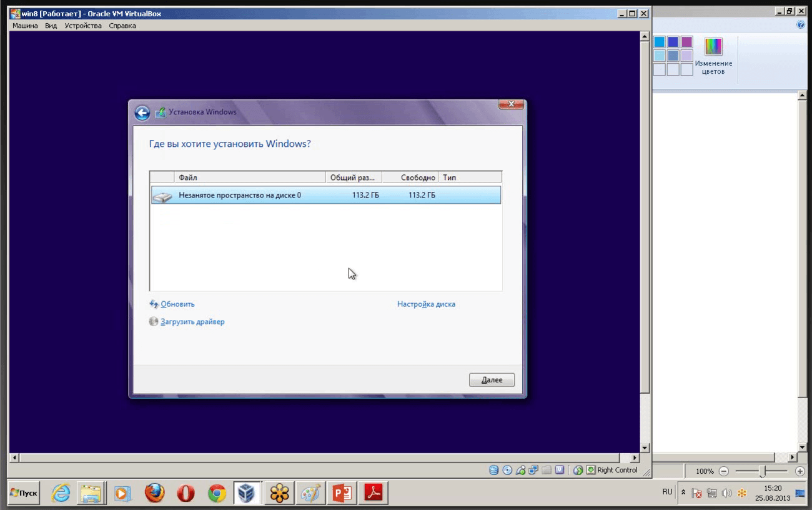Switch to Paint on the taskbar
The height and width of the screenshot is (510, 812).
click(310, 493)
